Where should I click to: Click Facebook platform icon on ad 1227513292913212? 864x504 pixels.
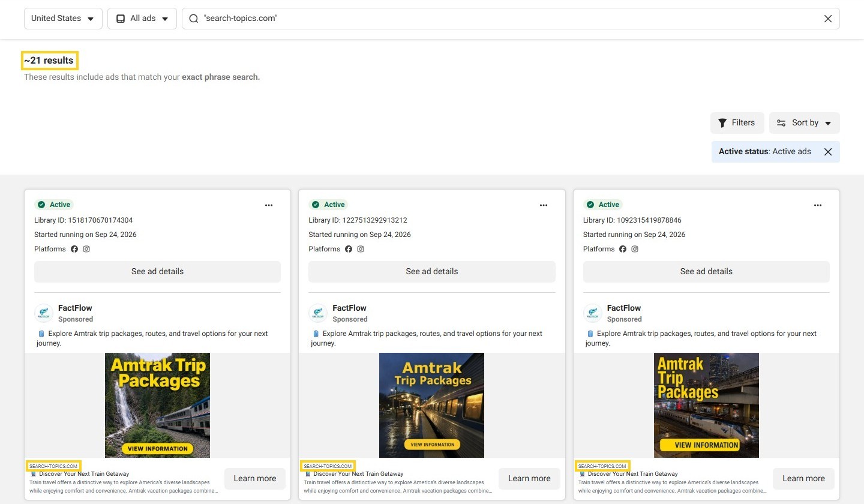pos(349,249)
